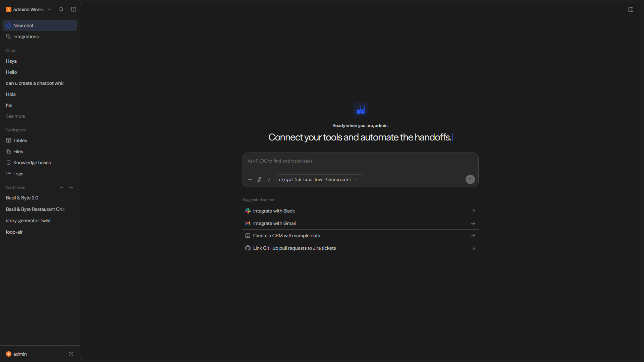Open Knowledge bases
This screenshot has height=362, width=644.
[x=40, y=163]
